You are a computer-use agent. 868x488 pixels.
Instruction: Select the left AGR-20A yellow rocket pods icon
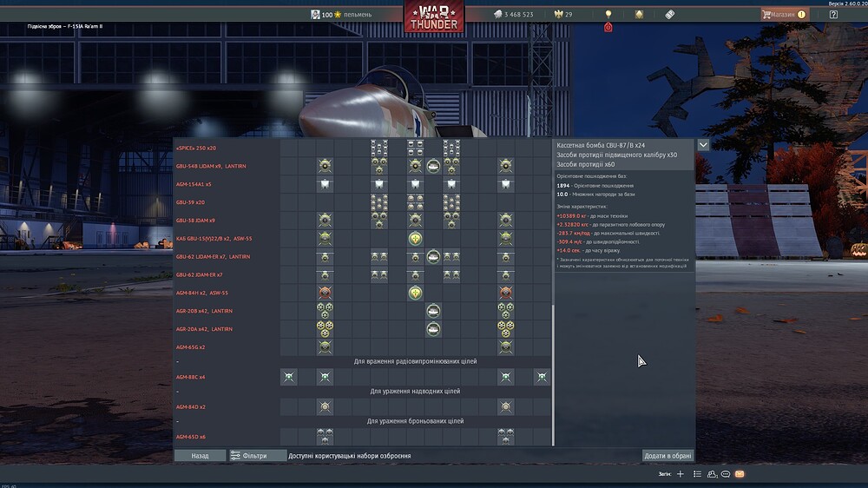point(325,329)
